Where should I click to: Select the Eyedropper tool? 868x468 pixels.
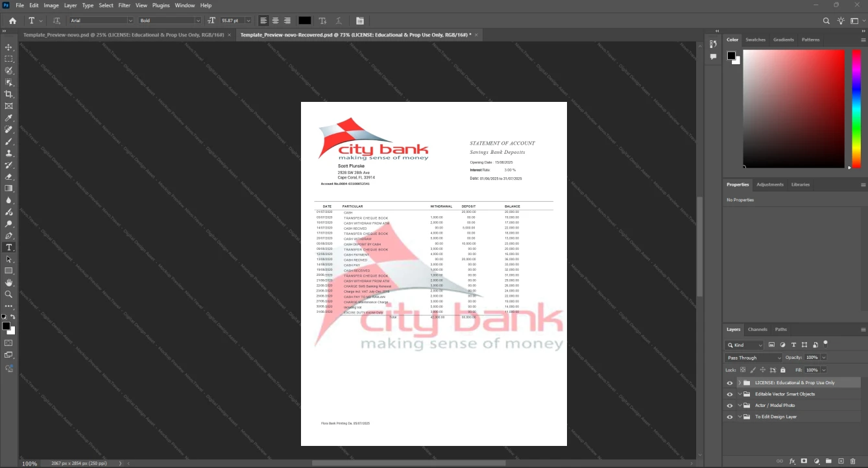(x=8, y=118)
